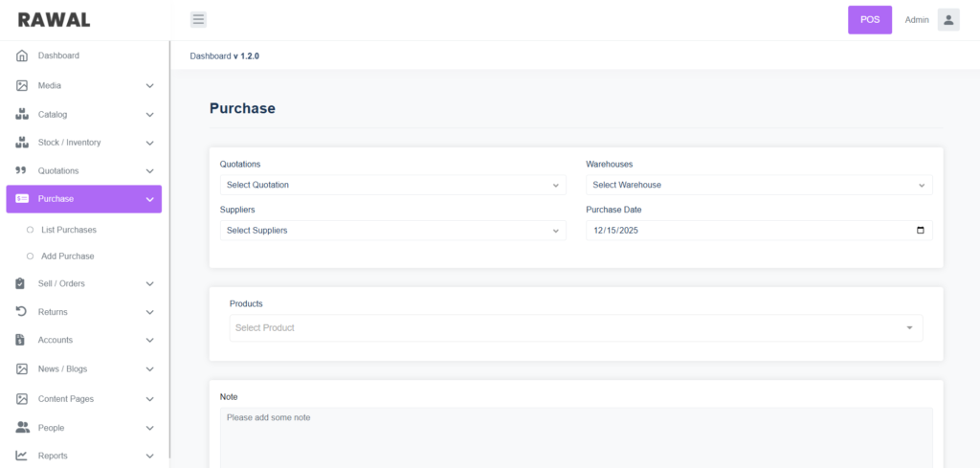This screenshot has width=980, height=468.
Task: Click the RAWAL logo link
Action: point(54,20)
